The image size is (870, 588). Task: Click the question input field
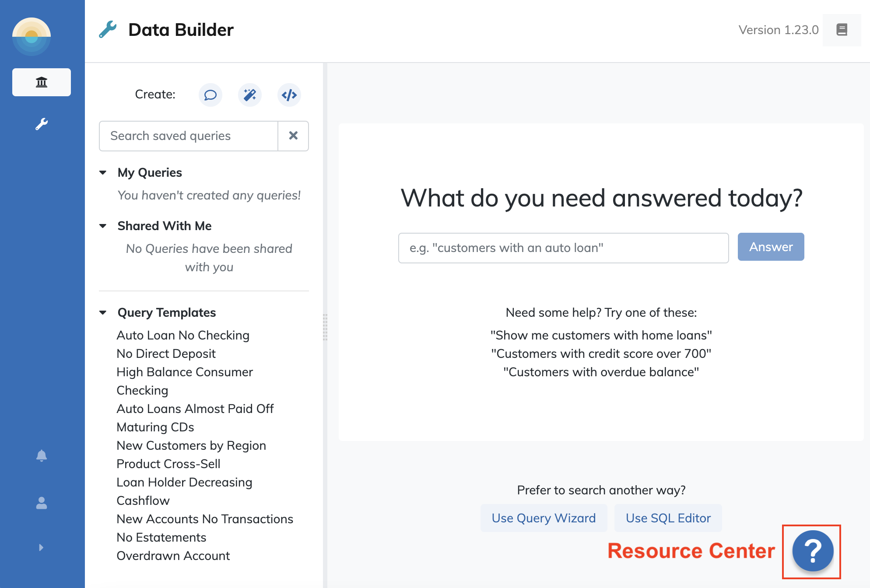click(564, 248)
